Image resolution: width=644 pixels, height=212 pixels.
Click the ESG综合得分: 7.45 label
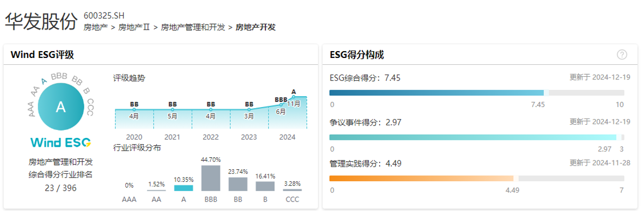pos(365,78)
